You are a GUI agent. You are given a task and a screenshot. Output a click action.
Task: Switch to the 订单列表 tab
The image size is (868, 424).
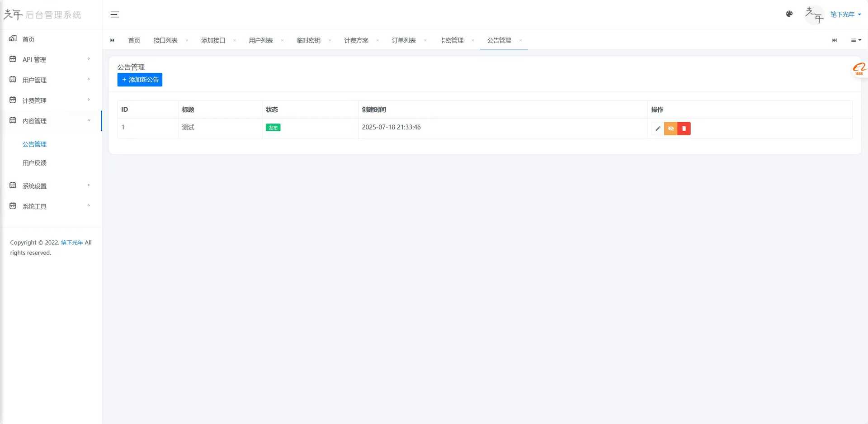coord(403,40)
